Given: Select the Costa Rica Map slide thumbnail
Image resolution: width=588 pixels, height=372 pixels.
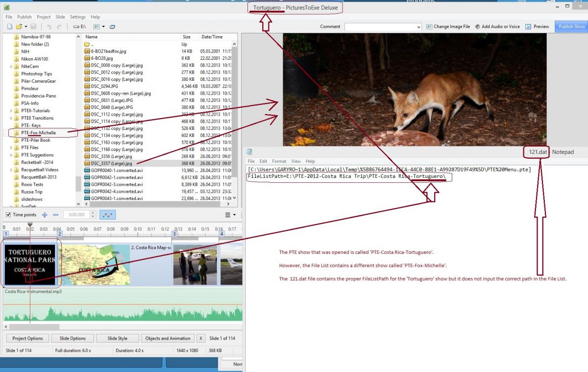Looking at the screenshot, I should 95,265.
